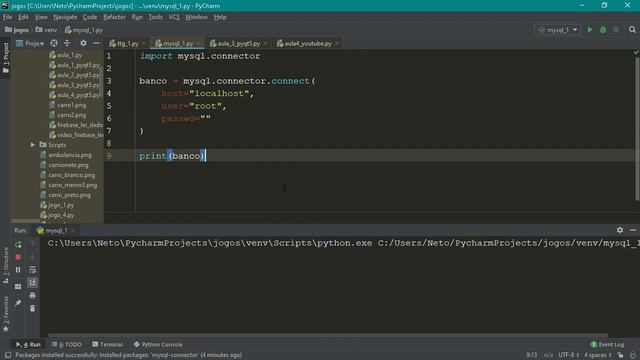Open the Project view dropdown
The image size is (640, 360).
pyautogui.click(x=30, y=43)
